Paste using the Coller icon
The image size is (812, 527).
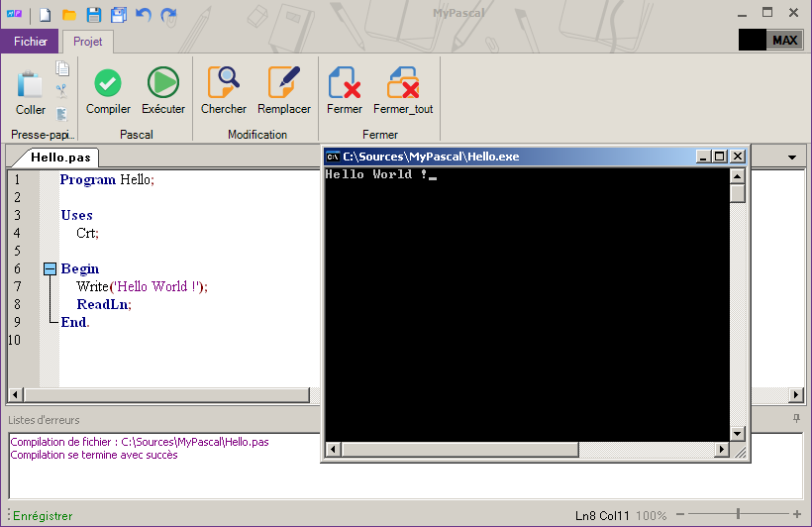coord(31,92)
